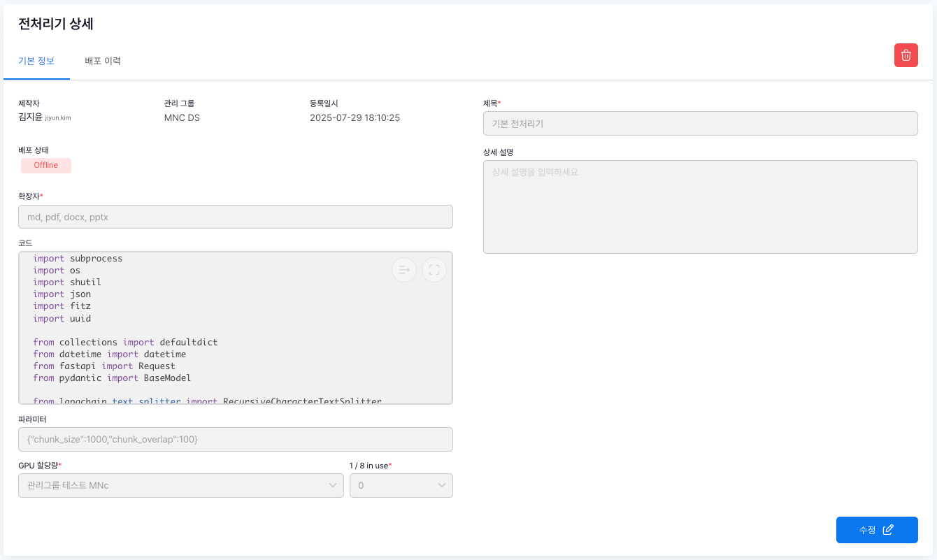Click the pencil icon in the 수정 button
Image resolution: width=937 pixels, height=560 pixels.
point(888,530)
